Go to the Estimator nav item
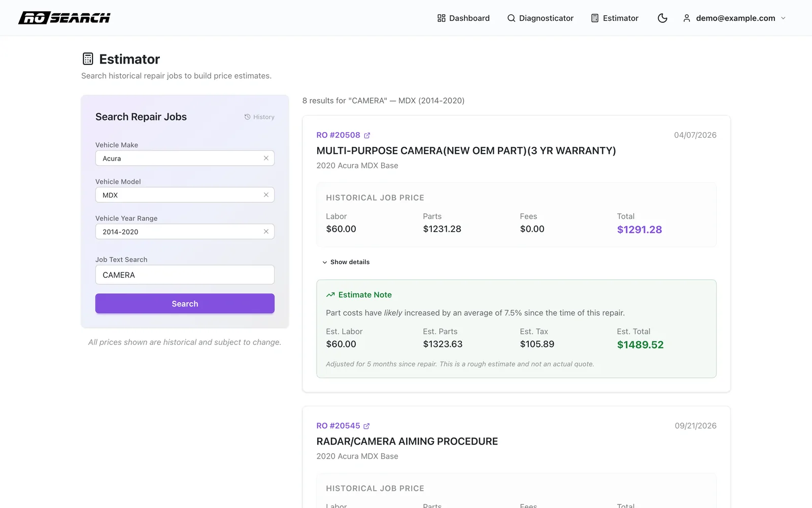Image resolution: width=812 pixels, height=508 pixels. [x=615, y=18]
